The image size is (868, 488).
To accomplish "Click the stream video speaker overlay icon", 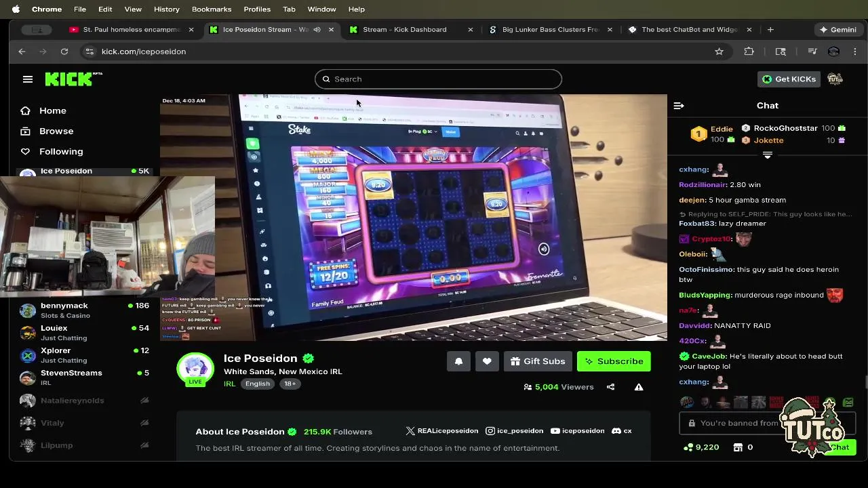I will pos(544,249).
